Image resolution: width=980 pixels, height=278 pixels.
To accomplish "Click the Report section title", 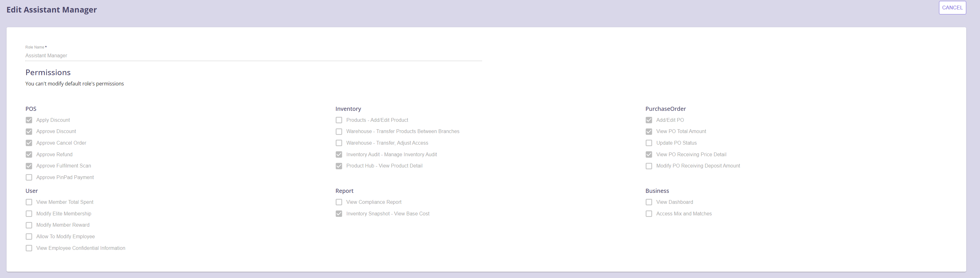I will click(344, 191).
